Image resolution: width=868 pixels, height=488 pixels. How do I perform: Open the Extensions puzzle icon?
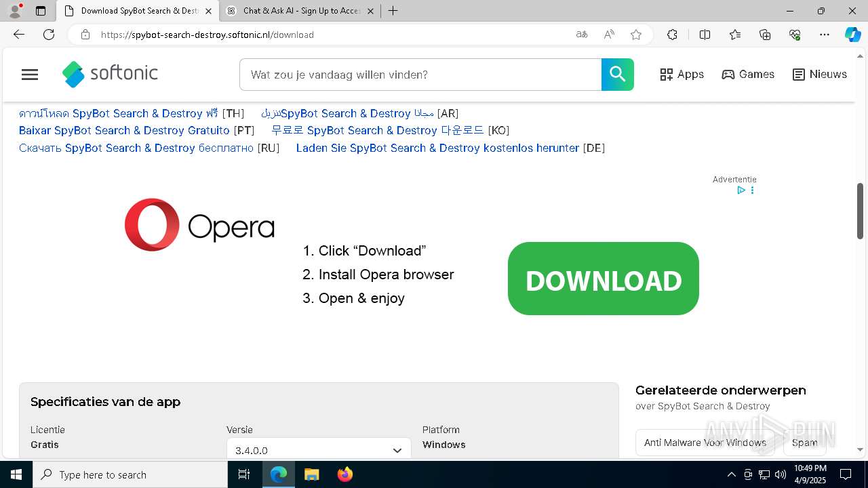pos(672,35)
